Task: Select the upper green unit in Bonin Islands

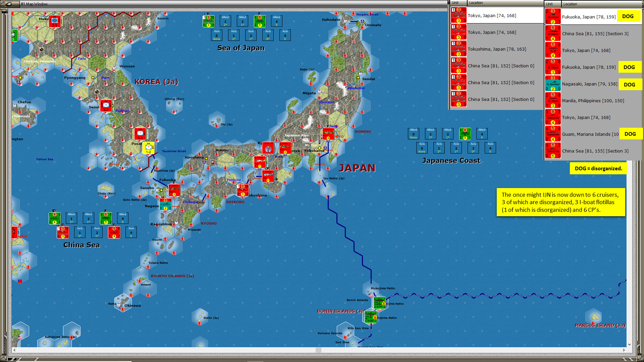Action: 380,303
